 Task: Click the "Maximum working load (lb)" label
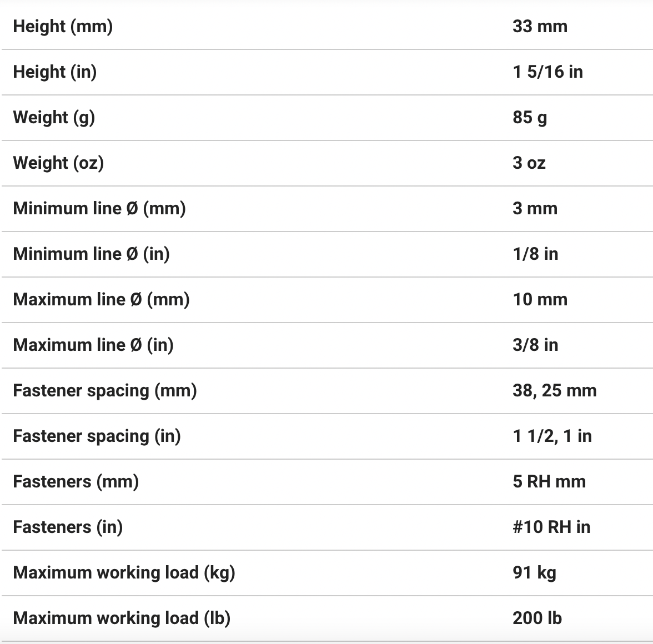[x=122, y=618]
